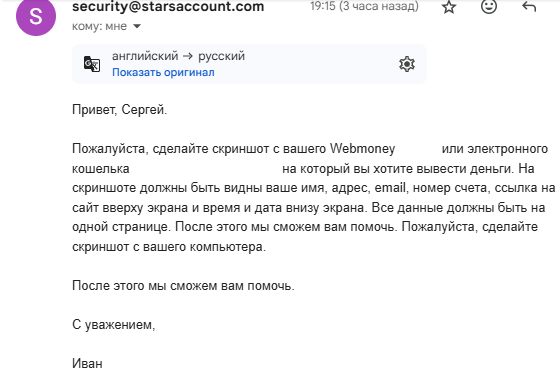Screen dimensions: 560x373
Task: Click the Показать оригинал link
Action: tap(163, 72)
